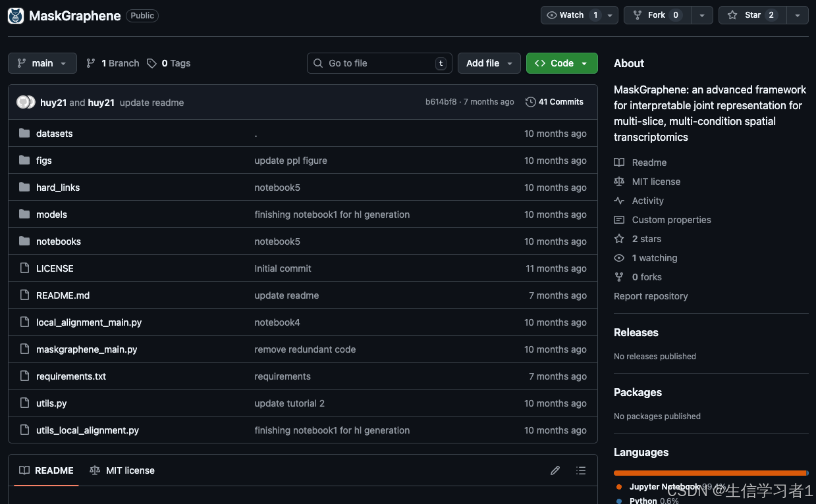Open the 1 Branch link
This screenshot has height=504, width=816.
pyautogui.click(x=113, y=63)
